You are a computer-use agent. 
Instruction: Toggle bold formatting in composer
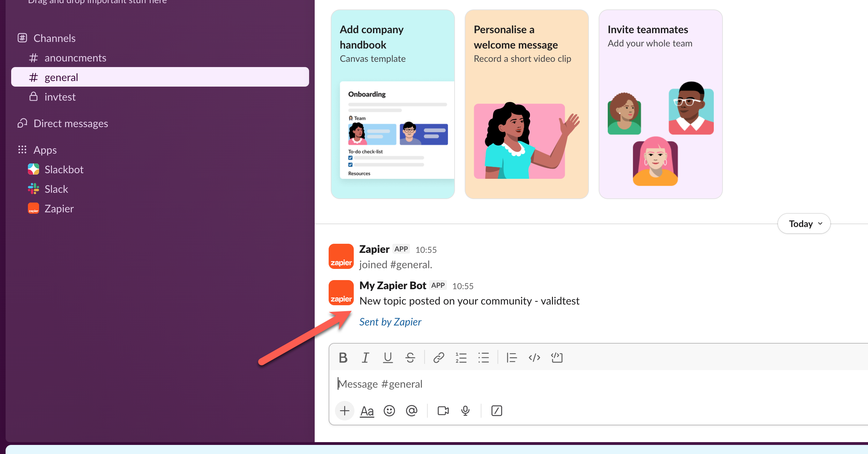(343, 358)
